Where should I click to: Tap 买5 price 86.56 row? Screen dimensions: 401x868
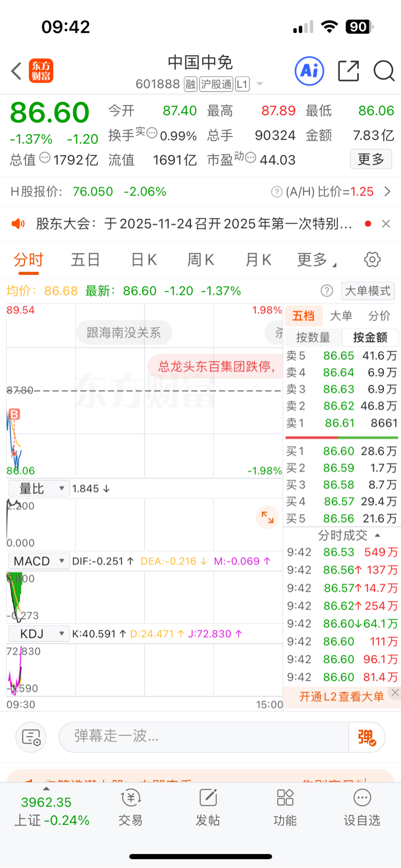341,519
